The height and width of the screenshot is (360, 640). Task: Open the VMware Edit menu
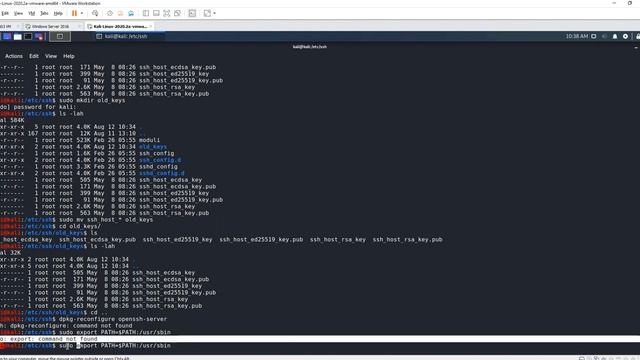[5, 13]
